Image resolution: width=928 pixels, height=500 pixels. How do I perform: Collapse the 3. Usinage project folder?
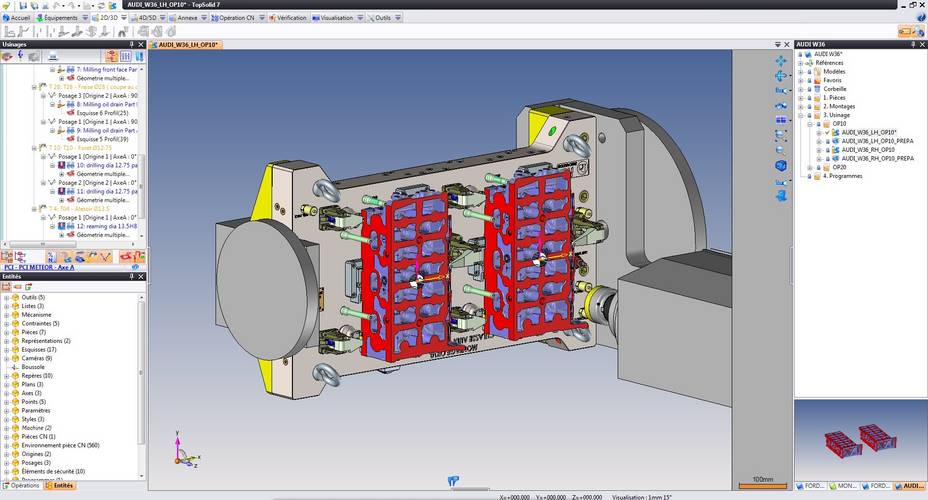(x=801, y=115)
